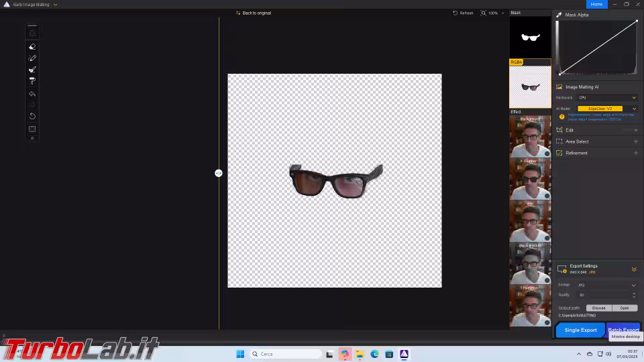644x362 pixels.
Task: Open the Hardware CPU dropdown
Action: click(x=608, y=98)
